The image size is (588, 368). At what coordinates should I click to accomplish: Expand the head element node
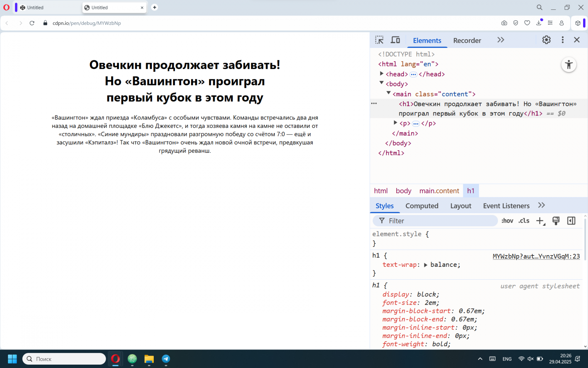pos(381,74)
